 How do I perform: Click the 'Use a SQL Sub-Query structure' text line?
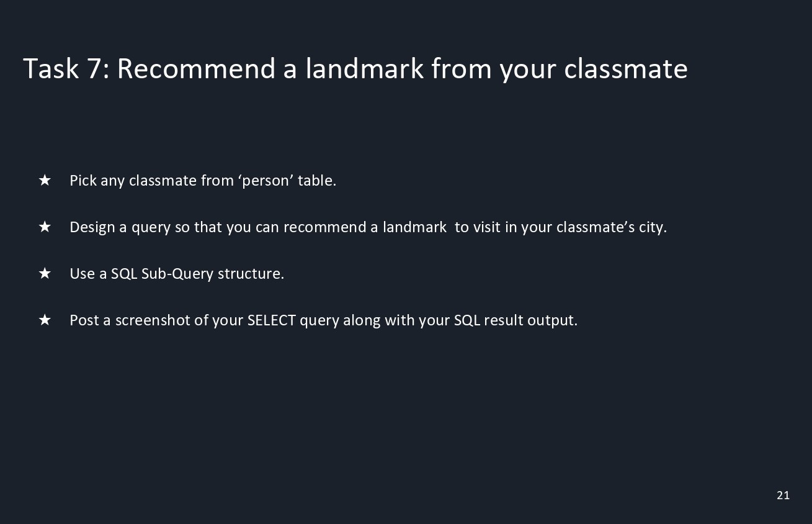pos(177,274)
